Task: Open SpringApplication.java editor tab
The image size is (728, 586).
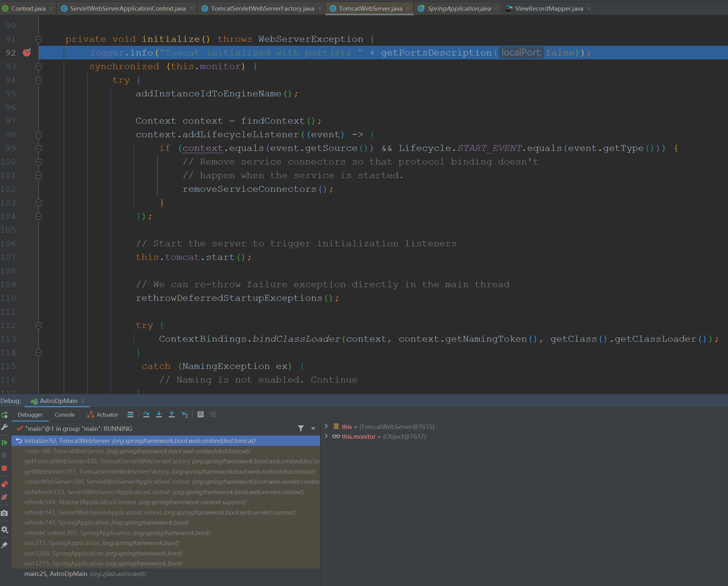Action: point(459,9)
